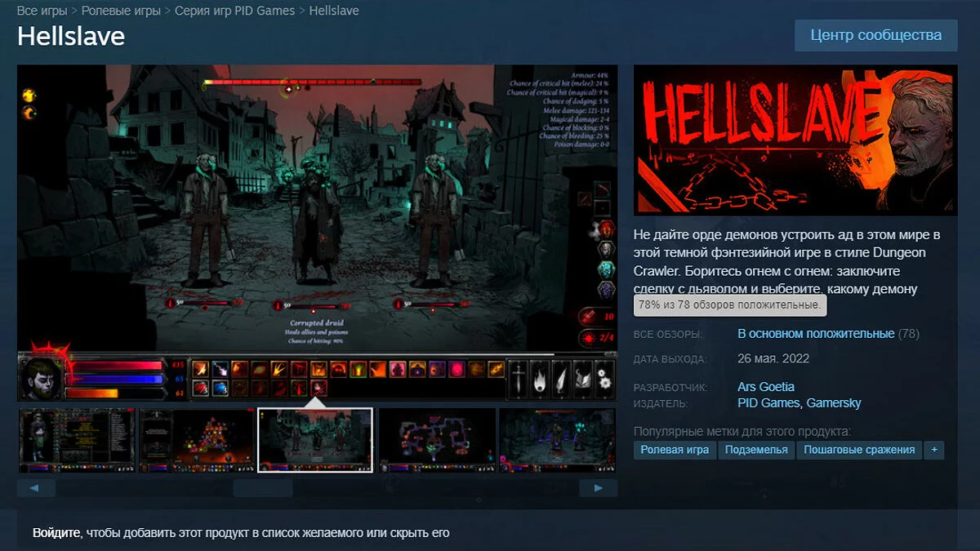This screenshot has height=551, width=980.
Task: Click the player portrait in game screenshot
Action: (x=43, y=378)
